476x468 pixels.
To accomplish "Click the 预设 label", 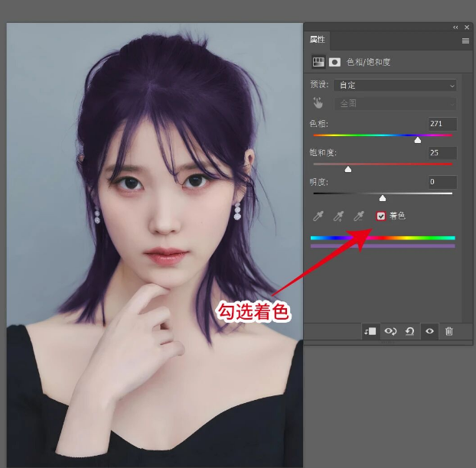I will pos(319,84).
